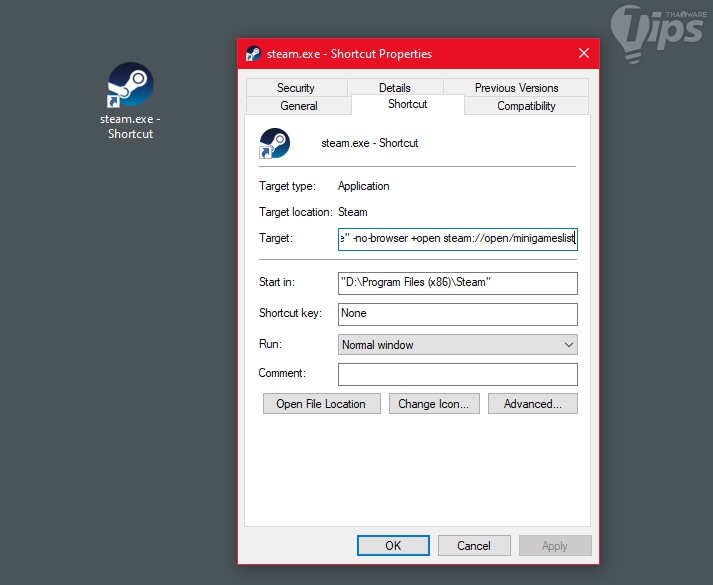This screenshot has height=585, width=713.
Task: Confirm with the OK button
Action: click(x=393, y=545)
